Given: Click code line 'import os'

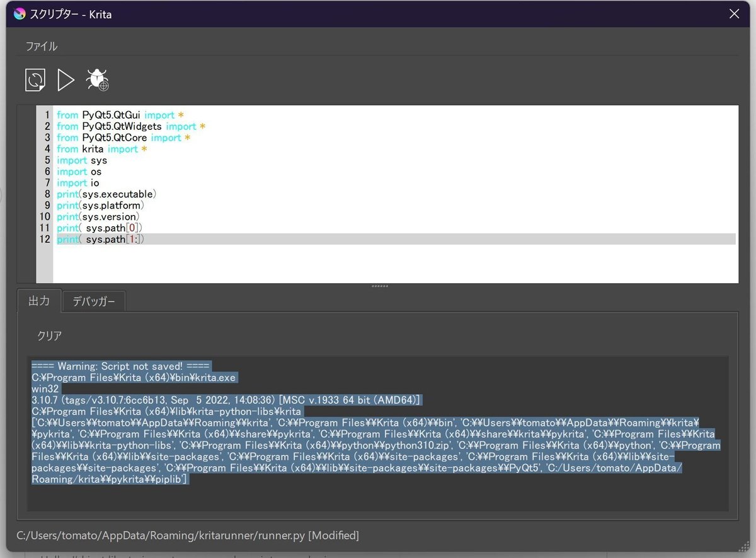Looking at the screenshot, I should pyautogui.click(x=79, y=171).
